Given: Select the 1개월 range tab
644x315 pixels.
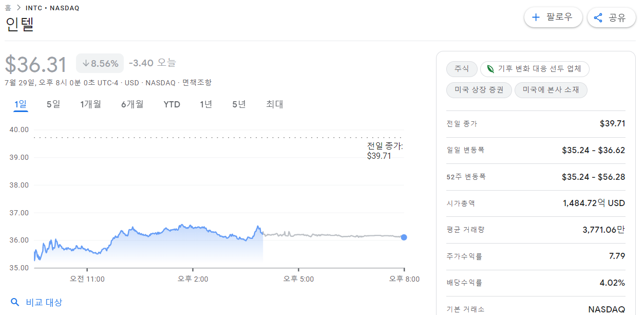Looking at the screenshot, I should click(90, 104).
